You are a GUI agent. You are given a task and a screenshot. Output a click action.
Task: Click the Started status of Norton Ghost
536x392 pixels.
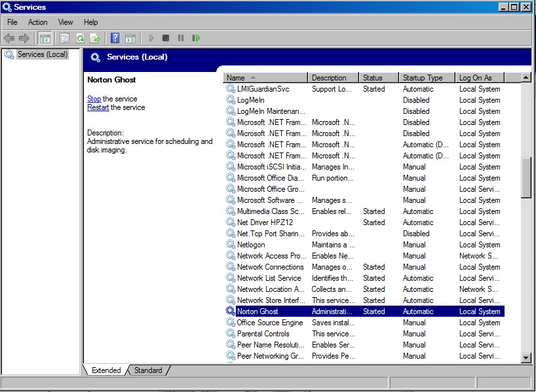(x=373, y=311)
